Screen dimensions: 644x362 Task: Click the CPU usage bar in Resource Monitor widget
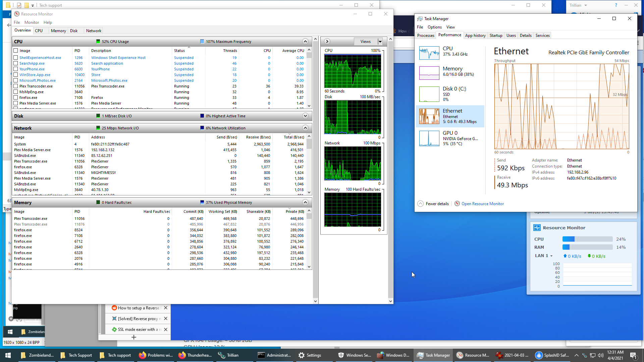click(x=587, y=239)
